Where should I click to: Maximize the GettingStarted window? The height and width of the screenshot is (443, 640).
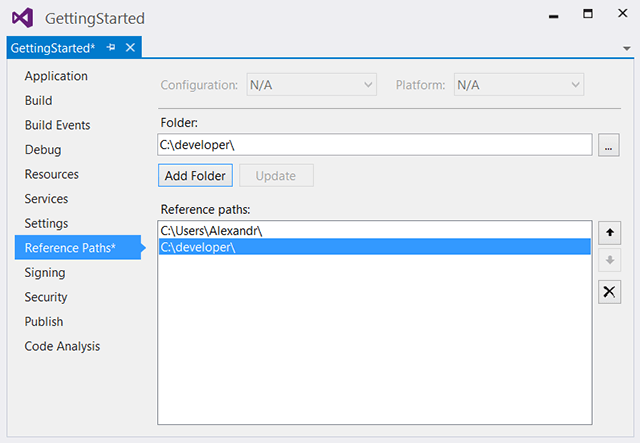click(588, 14)
